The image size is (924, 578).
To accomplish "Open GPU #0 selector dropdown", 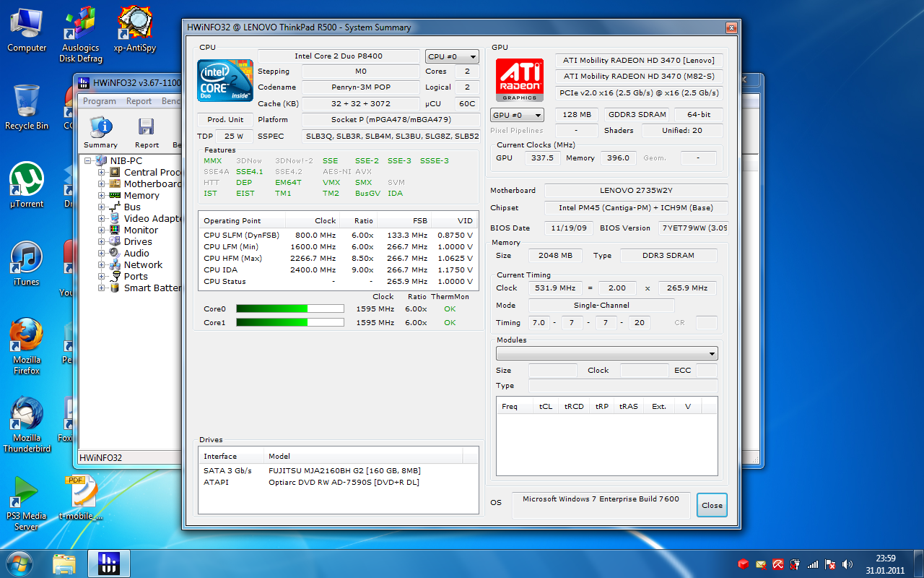I will (517, 115).
